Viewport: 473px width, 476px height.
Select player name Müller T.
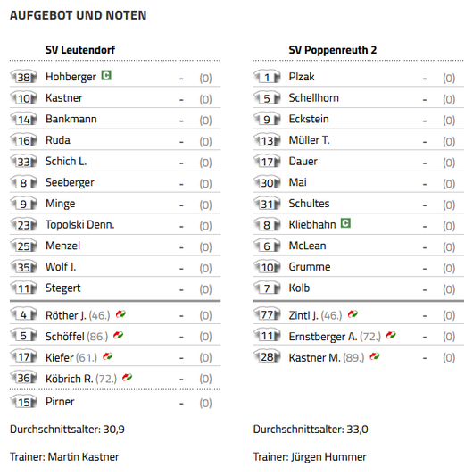tap(309, 140)
